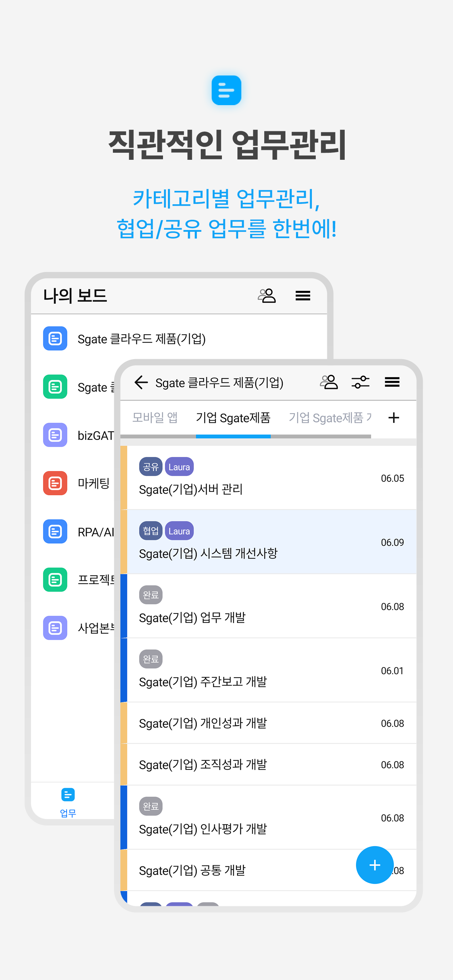
Task: Tap the app logo icon at the top
Action: pyautogui.click(x=226, y=90)
